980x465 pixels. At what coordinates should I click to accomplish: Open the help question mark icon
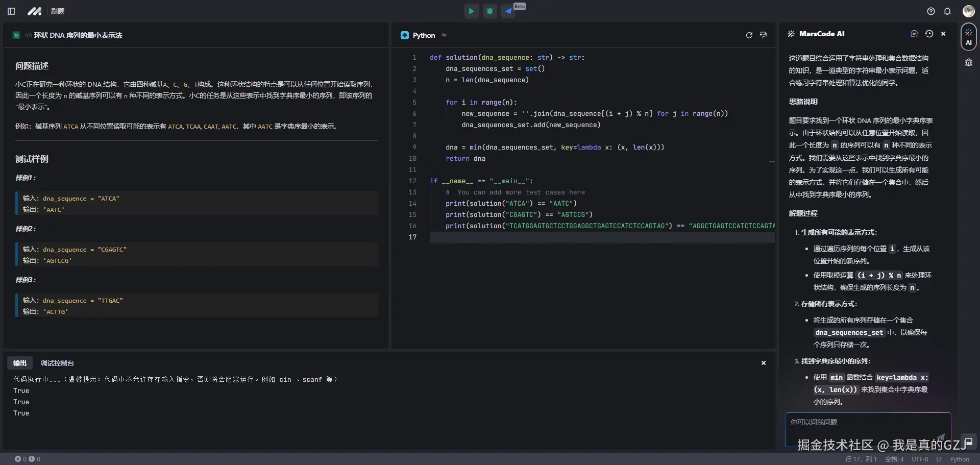(931, 11)
